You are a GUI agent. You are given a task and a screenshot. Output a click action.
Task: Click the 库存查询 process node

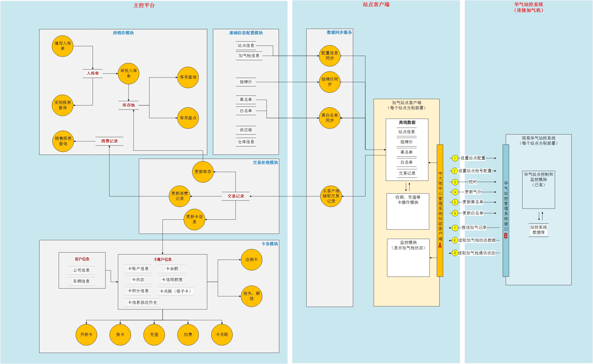[x=188, y=77]
